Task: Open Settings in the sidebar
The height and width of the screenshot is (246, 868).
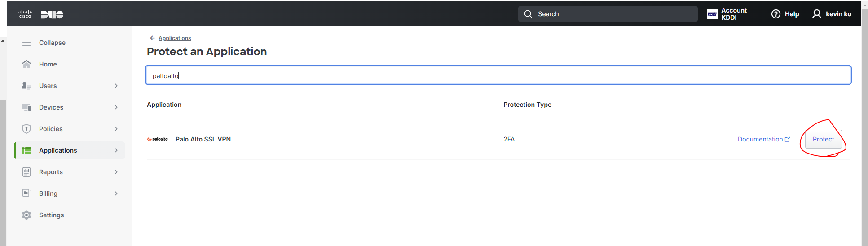Action: point(70,215)
